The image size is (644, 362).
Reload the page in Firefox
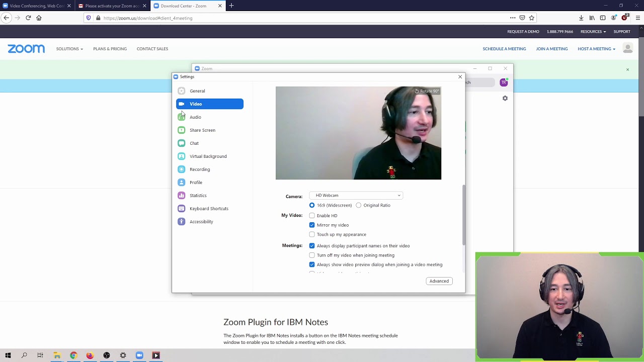(x=28, y=18)
